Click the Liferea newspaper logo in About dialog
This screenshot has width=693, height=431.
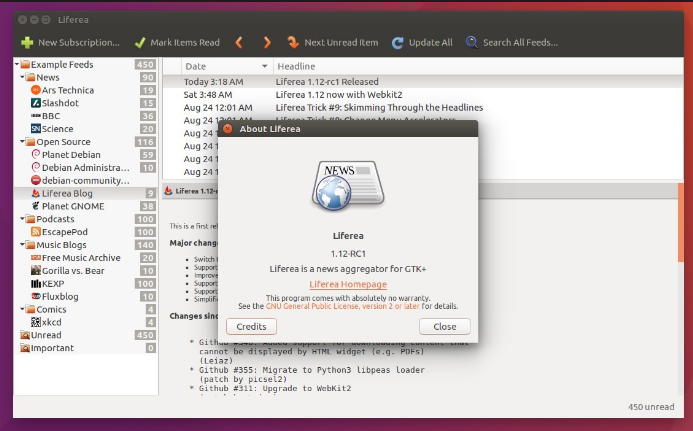[348, 186]
